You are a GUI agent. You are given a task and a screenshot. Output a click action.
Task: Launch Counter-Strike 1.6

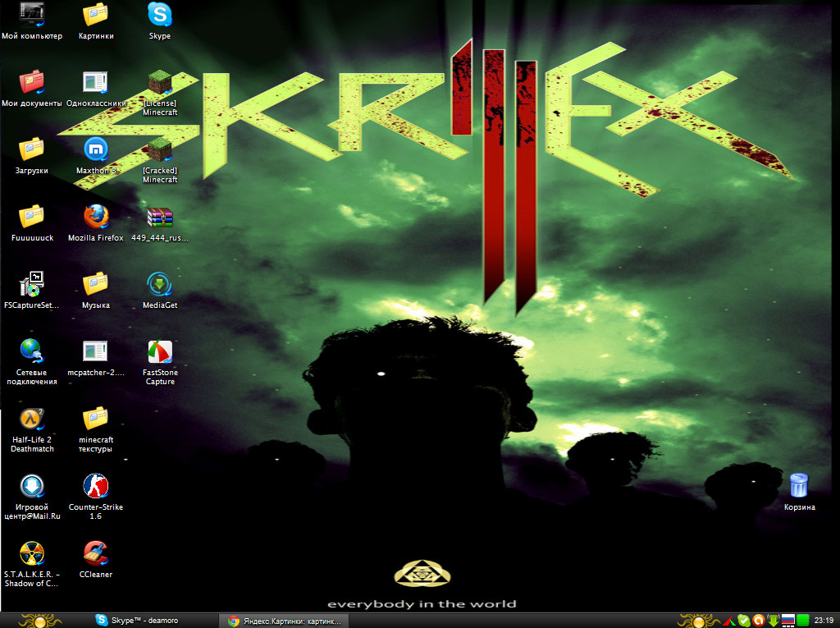point(96,497)
